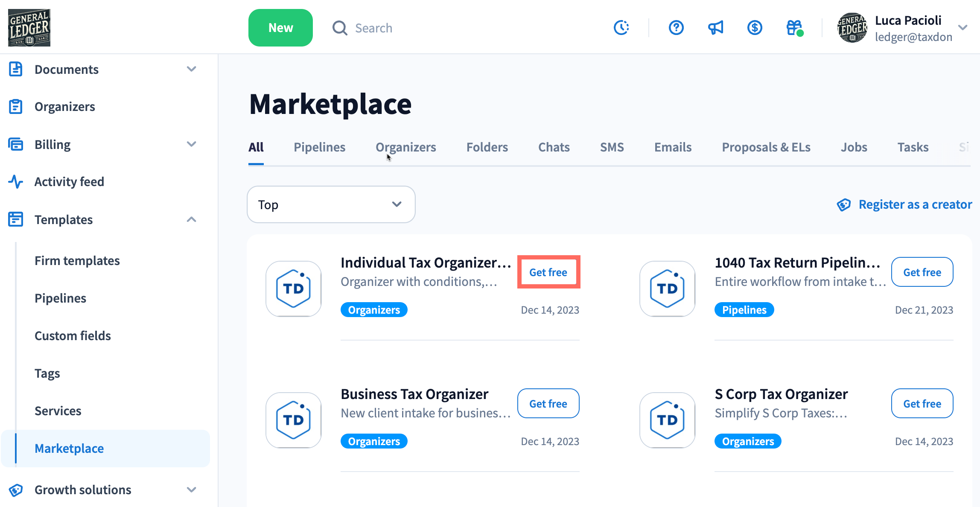Viewport: 980px width, 507px height.
Task: Collapse the Templates sidebar section
Action: click(x=192, y=219)
